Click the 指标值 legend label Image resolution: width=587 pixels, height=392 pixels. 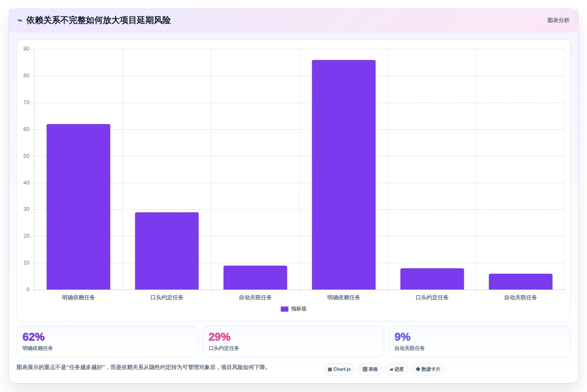[298, 309]
